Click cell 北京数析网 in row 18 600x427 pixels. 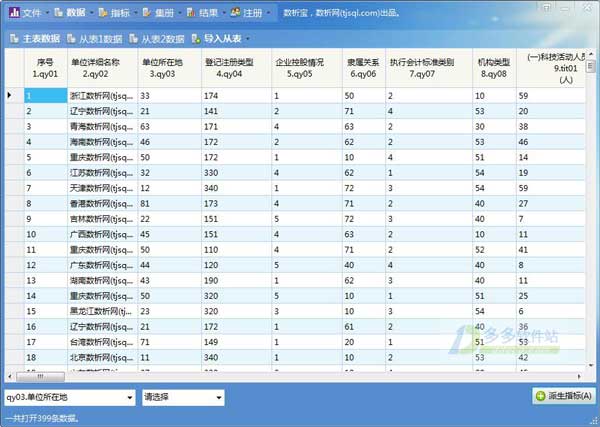pos(102,357)
